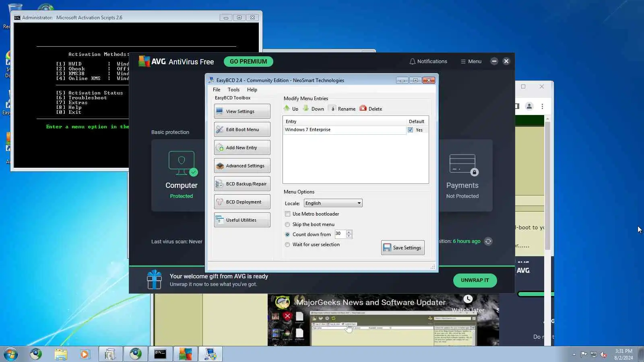Open Add New Entry in EasyBCD
This screenshot has width=644, height=362.
click(242, 148)
